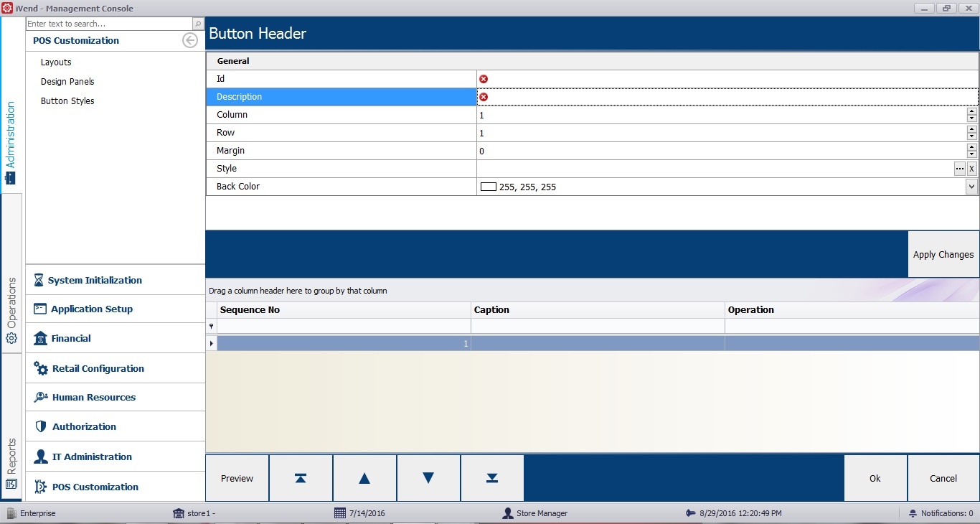Open the Retail Configuration section
The width and height of the screenshot is (980, 524).
98,368
